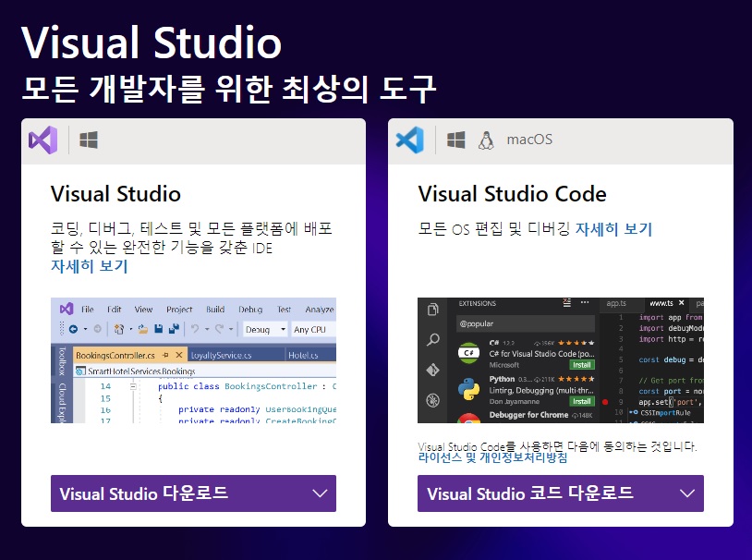Click the main Visual Studio page title

(x=152, y=43)
